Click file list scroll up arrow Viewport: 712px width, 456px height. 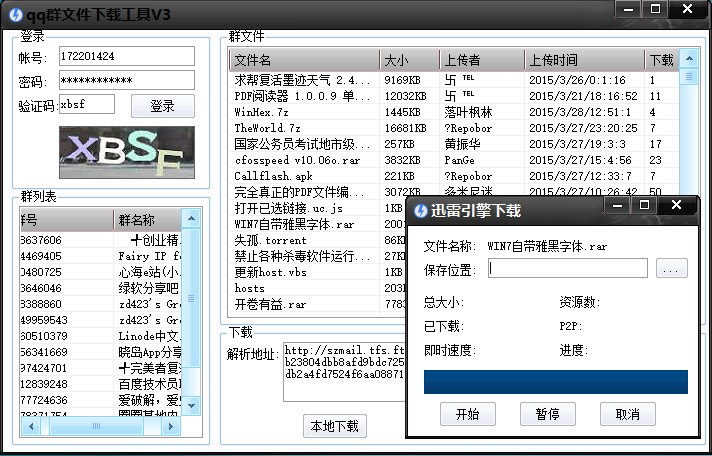tap(689, 59)
